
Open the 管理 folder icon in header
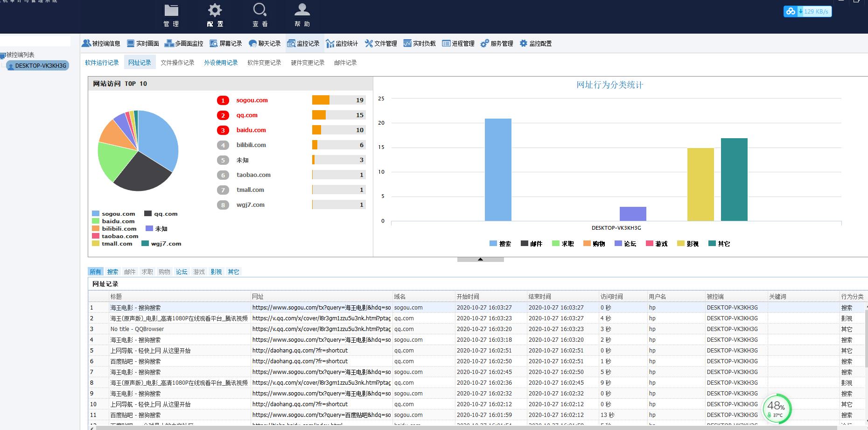[171, 11]
